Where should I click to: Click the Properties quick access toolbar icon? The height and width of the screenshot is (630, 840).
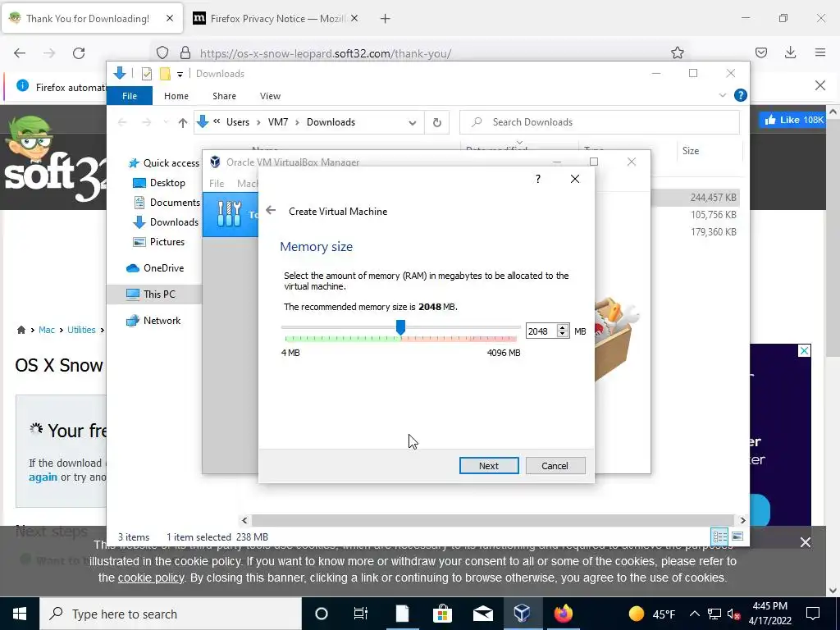pyautogui.click(x=147, y=74)
